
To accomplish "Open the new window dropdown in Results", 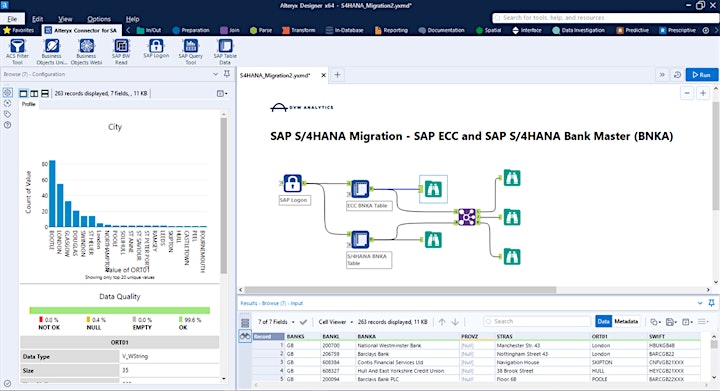I will (686, 322).
